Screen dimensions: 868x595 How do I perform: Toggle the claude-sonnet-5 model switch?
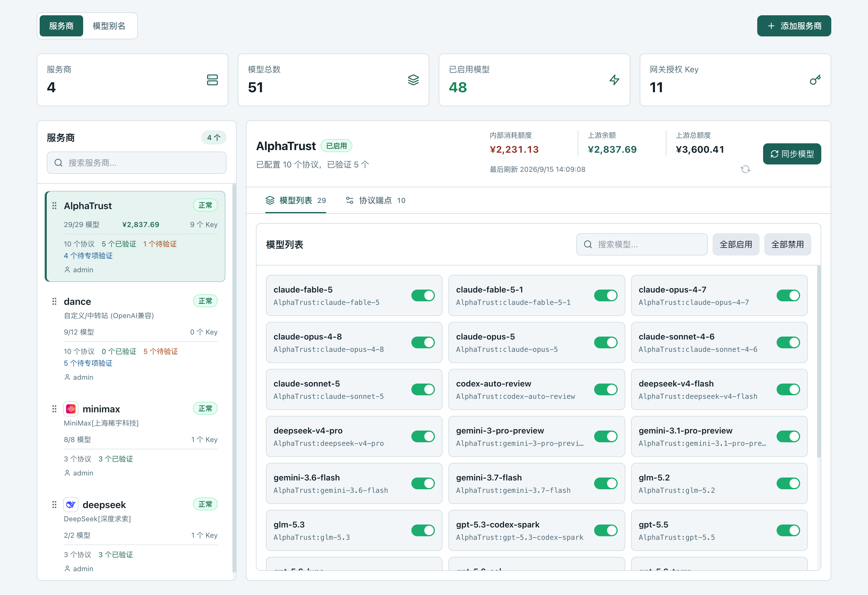(x=423, y=390)
